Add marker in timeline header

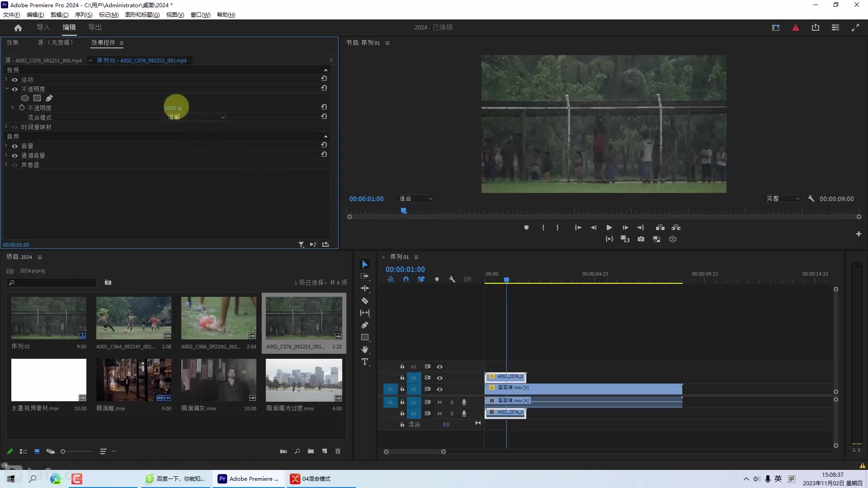click(x=437, y=279)
